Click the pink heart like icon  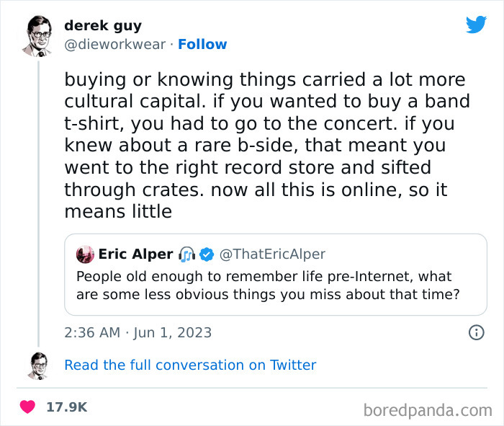(x=27, y=407)
